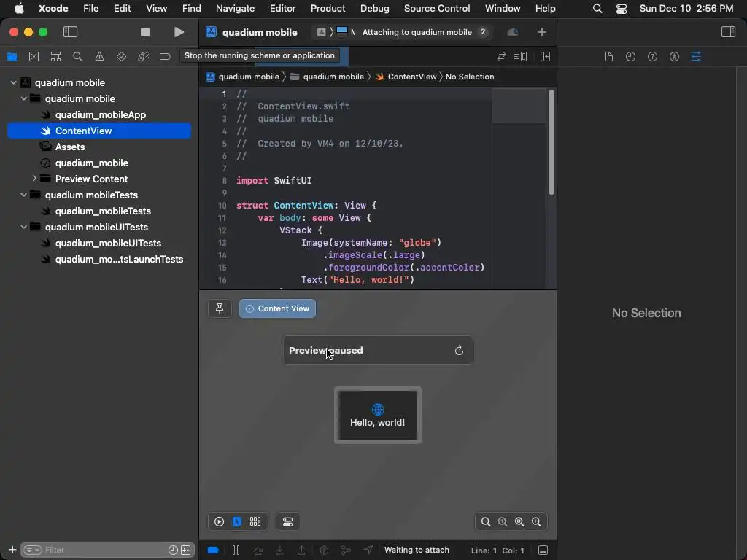Zoom in the preview canvas
747x560 pixels.
[x=536, y=522]
